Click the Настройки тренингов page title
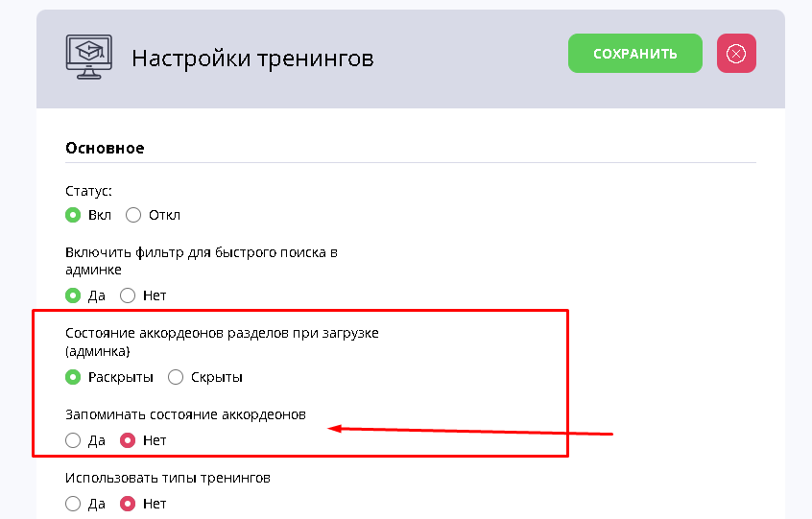The width and height of the screenshot is (812, 519). [252, 59]
